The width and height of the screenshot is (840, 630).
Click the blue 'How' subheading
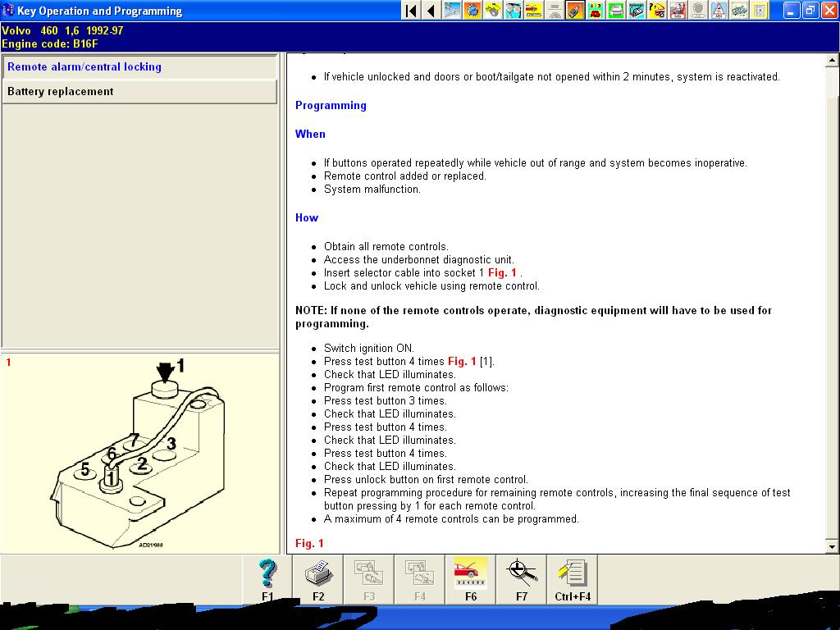point(307,217)
